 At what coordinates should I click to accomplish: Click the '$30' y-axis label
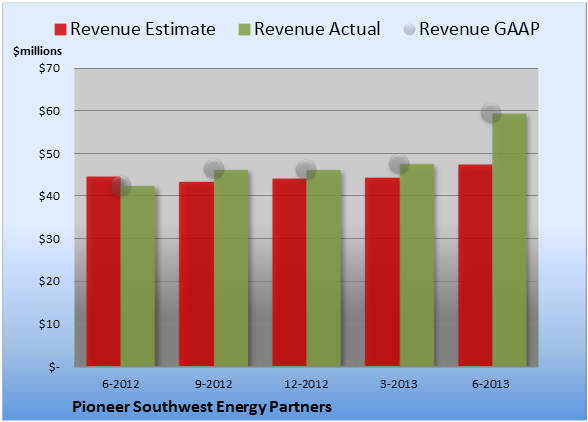pos(49,239)
